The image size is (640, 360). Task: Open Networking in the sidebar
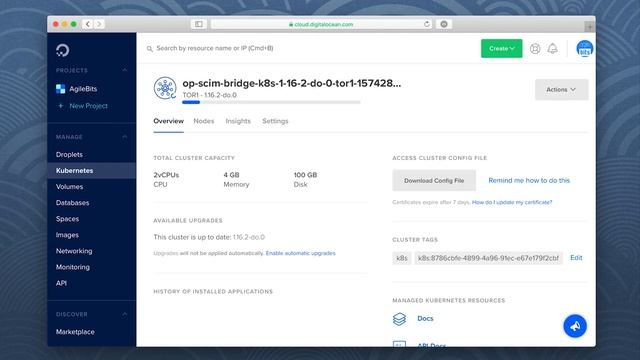(x=74, y=251)
